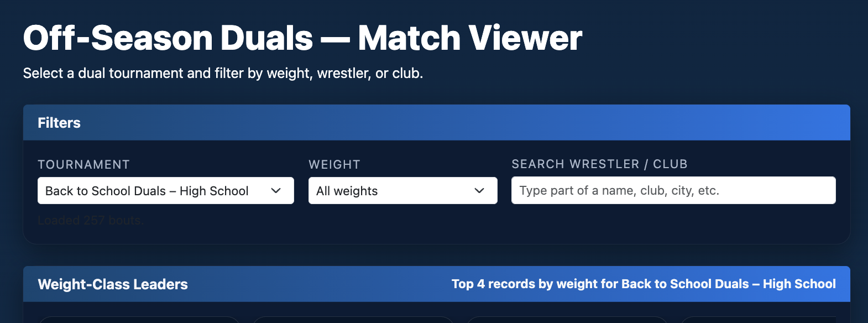
Task: Open the Tournament selector showing Back to School Duals
Action: click(x=155, y=191)
